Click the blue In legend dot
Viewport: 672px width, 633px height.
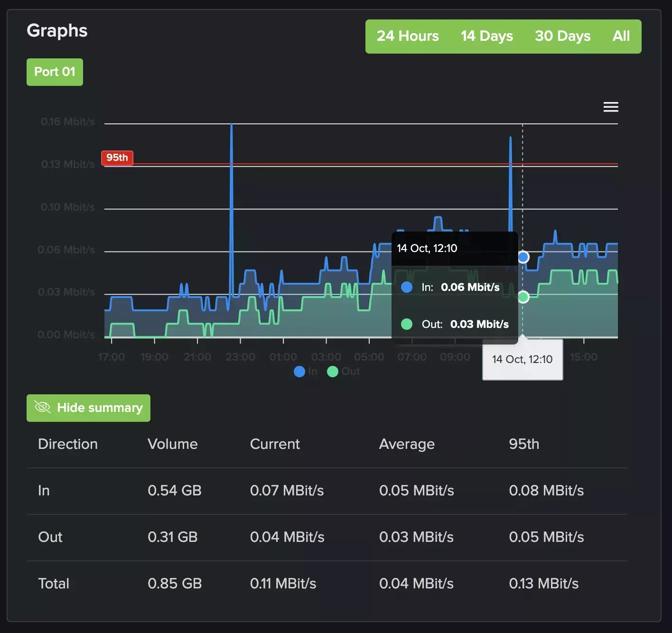pyautogui.click(x=299, y=372)
